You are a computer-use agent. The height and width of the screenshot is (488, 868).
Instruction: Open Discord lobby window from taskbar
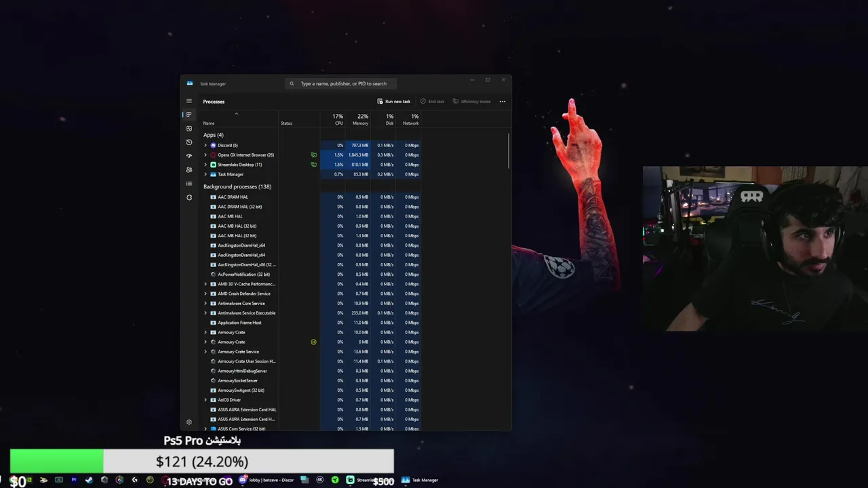pos(267,480)
